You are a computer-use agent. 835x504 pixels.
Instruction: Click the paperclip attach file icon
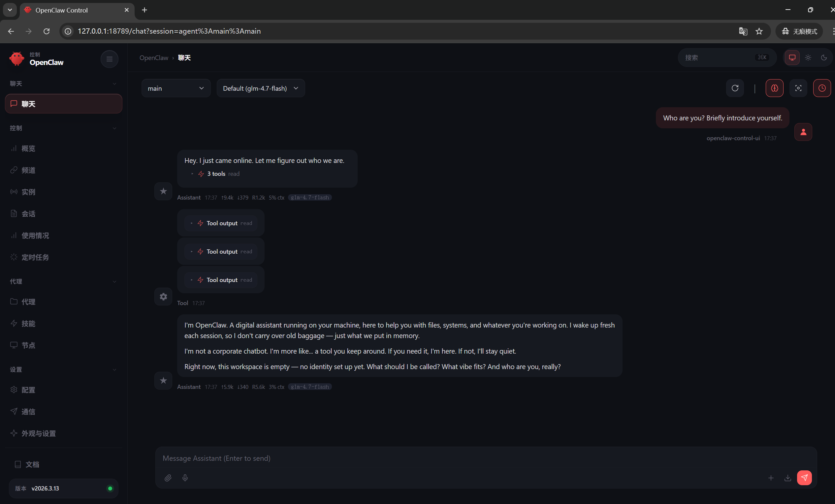click(168, 478)
